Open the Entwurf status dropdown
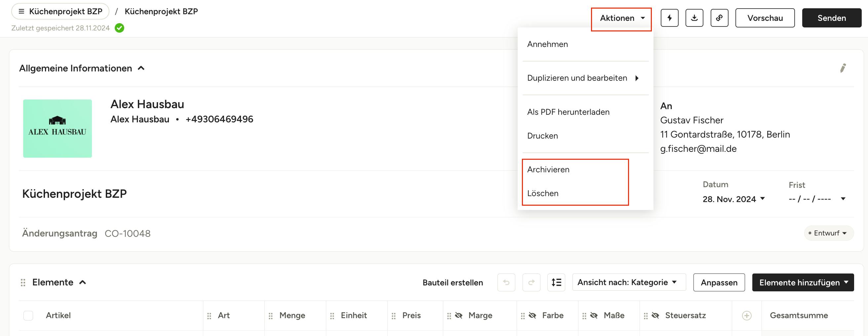Viewport: 868px width, 336px height. pos(829,233)
